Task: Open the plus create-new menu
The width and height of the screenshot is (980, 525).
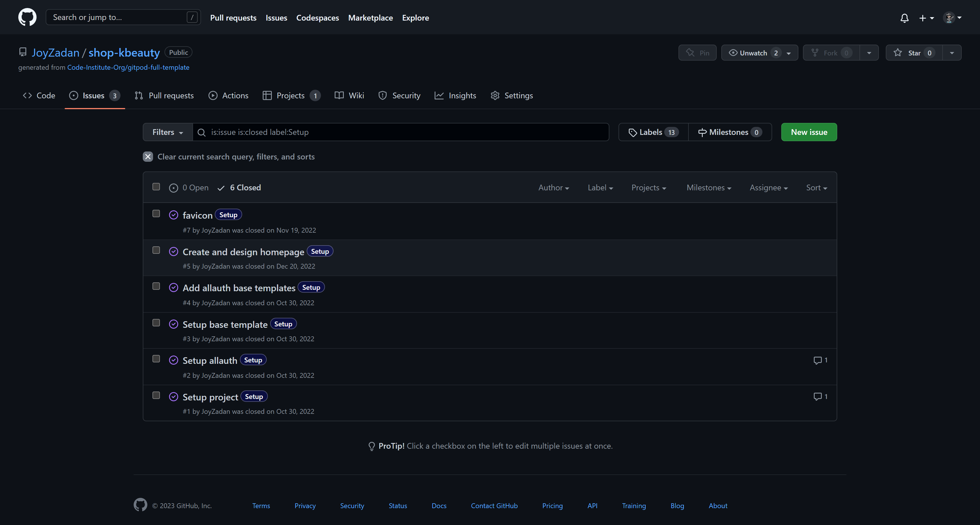Action: click(x=926, y=18)
